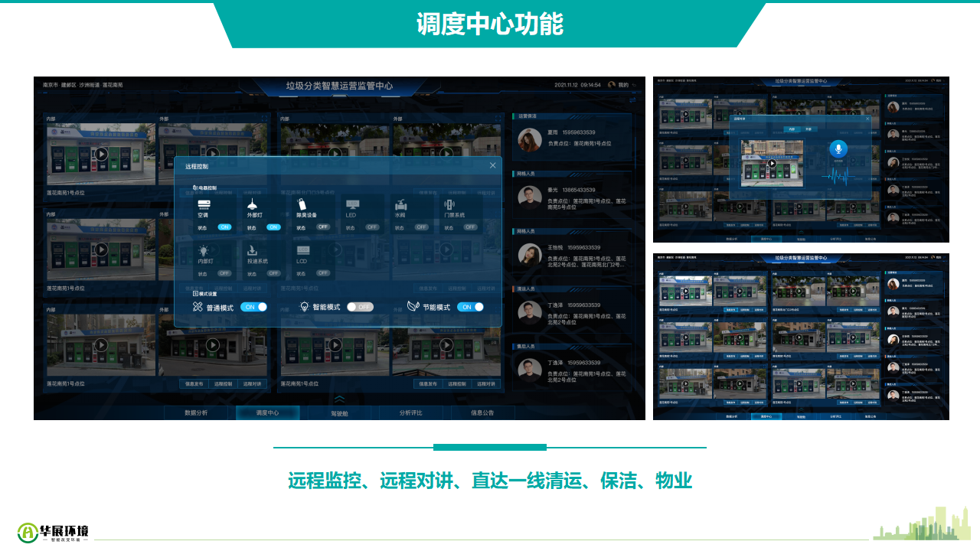The width and height of the screenshot is (980, 551).
Task: Enable the 智能模式 smart mode switch
Action: click(360, 307)
